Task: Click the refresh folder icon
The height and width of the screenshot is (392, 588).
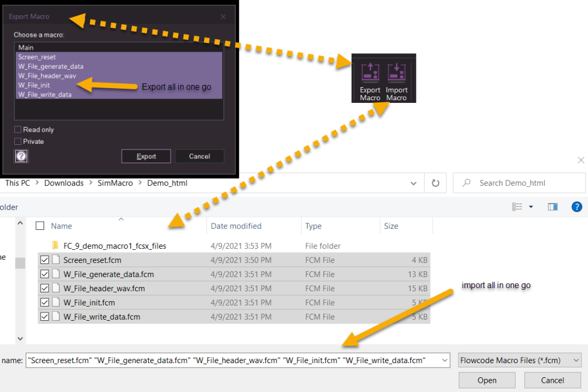Action: click(x=435, y=183)
